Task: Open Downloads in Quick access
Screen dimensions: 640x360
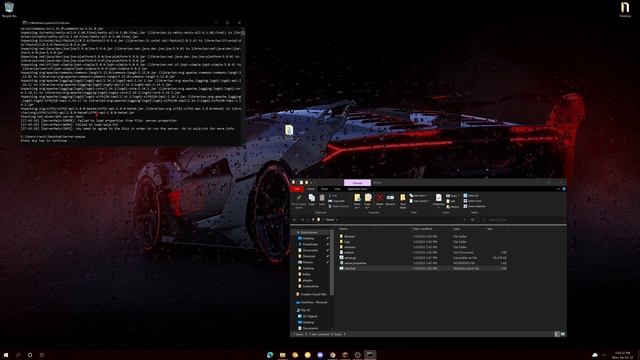Action: pyautogui.click(x=309, y=244)
